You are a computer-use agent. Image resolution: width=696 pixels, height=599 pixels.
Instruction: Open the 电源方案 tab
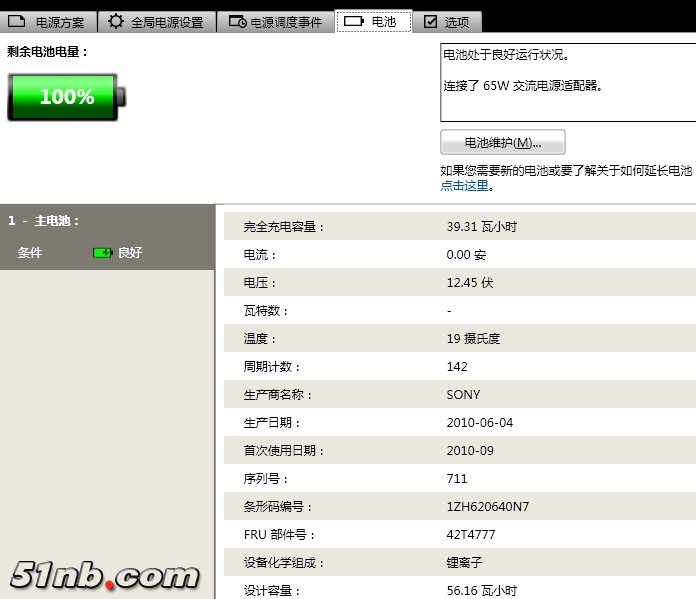coord(48,22)
